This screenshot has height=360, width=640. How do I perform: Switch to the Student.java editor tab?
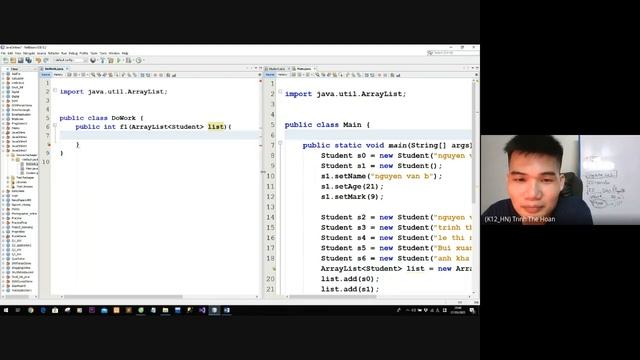click(x=277, y=69)
